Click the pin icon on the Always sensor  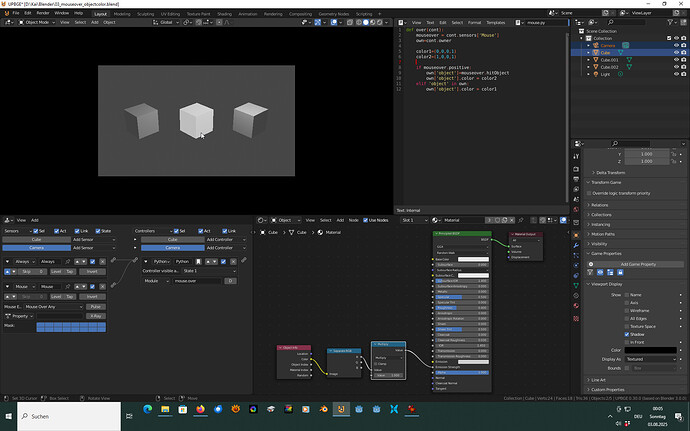(67, 262)
